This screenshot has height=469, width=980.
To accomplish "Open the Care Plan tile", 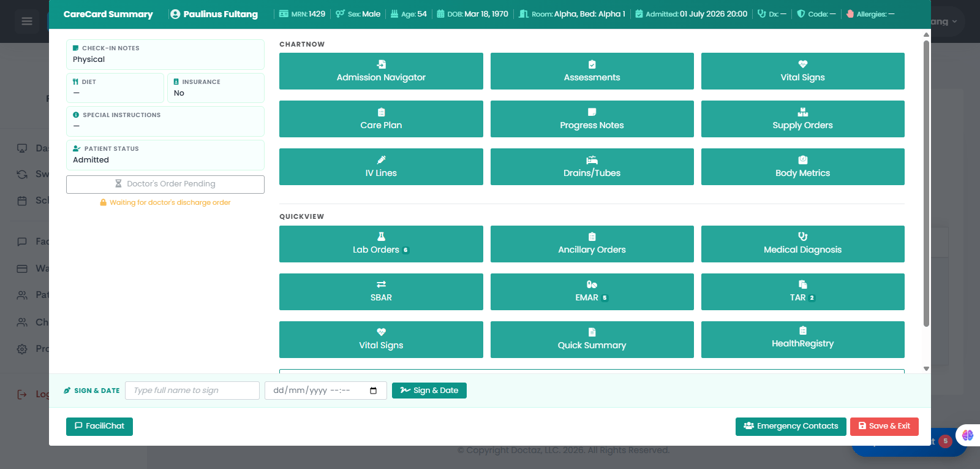I will 381,119.
